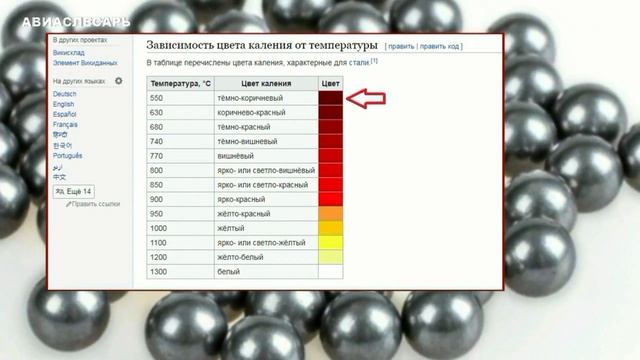Screen dimensions: 640x360
Task: Select the 950 temperature cell
Action: click(x=180, y=214)
